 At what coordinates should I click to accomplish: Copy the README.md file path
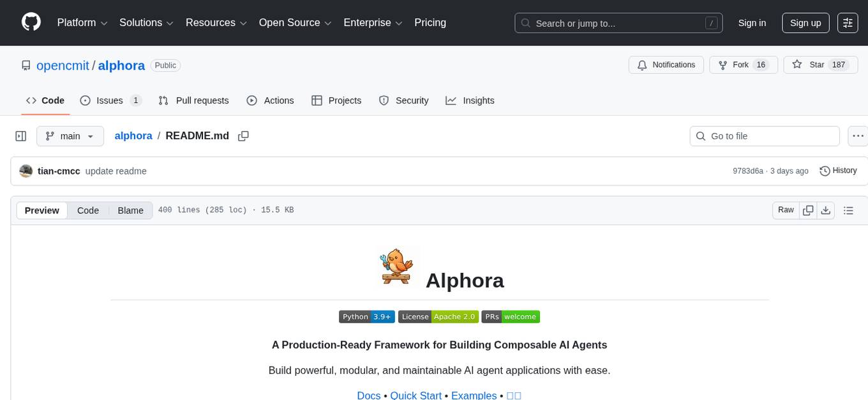click(x=243, y=136)
